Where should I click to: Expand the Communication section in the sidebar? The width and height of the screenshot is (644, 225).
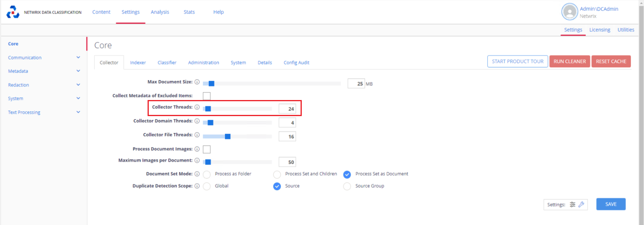coord(25,57)
